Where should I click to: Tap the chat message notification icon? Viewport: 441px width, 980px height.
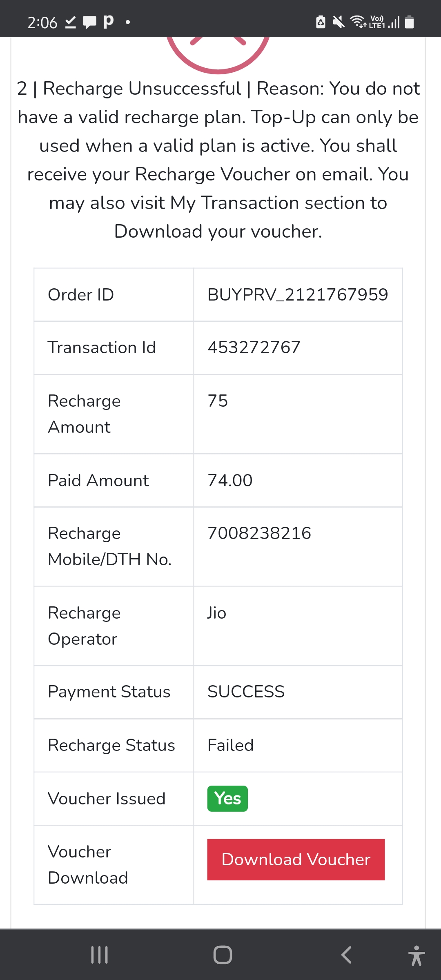pyautogui.click(x=89, y=22)
